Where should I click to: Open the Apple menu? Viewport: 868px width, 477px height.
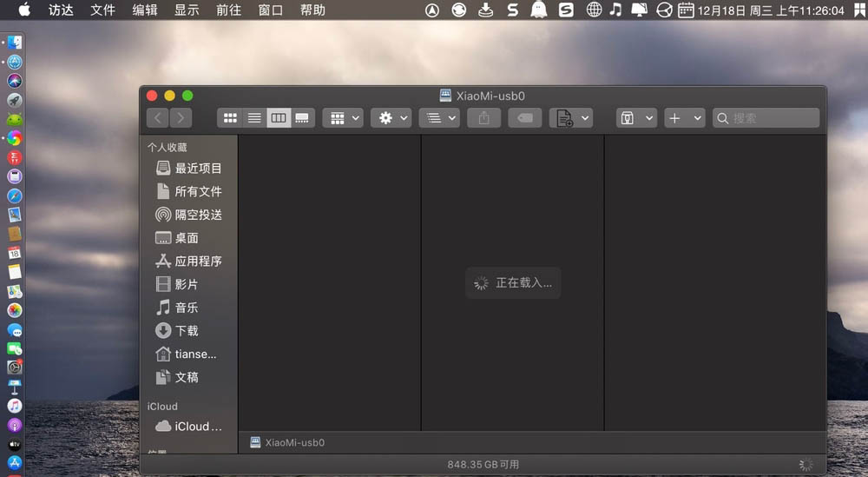24,10
